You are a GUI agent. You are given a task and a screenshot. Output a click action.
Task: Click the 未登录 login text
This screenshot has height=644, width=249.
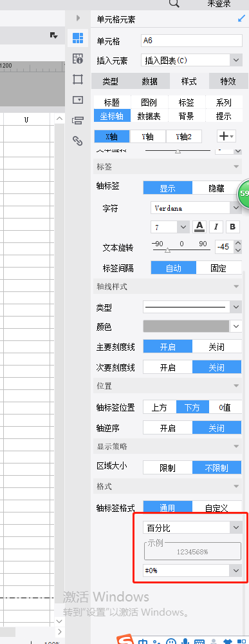(219, 4)
